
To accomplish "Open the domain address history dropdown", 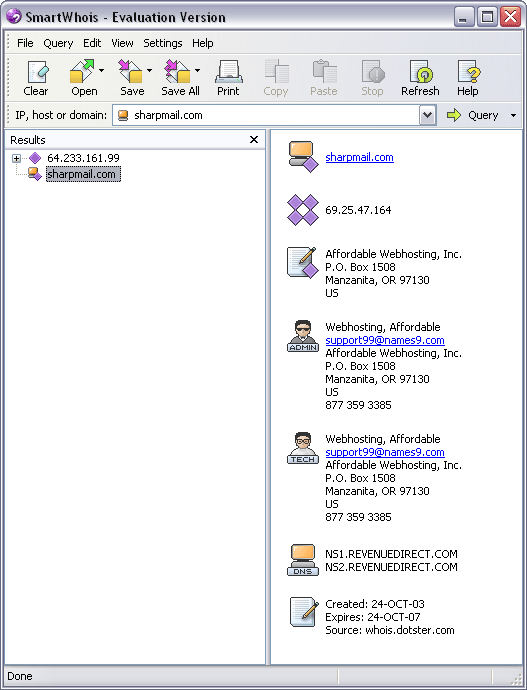I will (x=427, y=115).
